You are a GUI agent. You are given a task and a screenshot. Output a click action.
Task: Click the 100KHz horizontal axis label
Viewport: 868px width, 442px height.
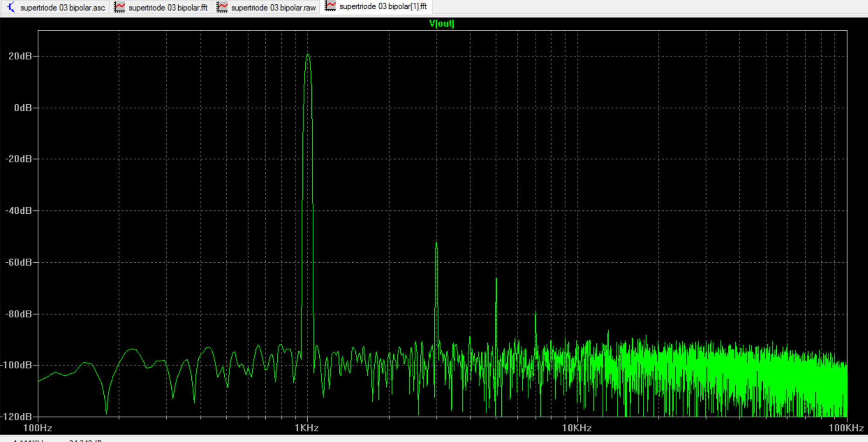point(846,428)
